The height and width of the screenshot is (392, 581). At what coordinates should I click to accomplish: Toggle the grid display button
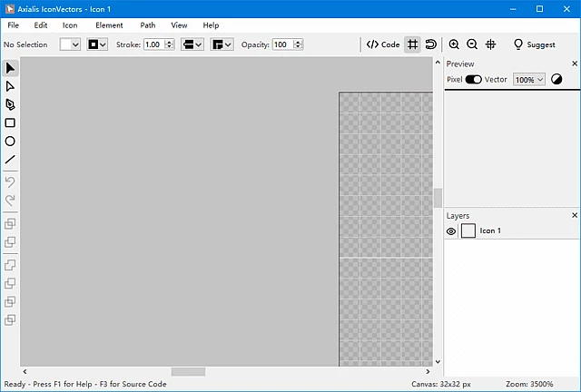(412, 44)
